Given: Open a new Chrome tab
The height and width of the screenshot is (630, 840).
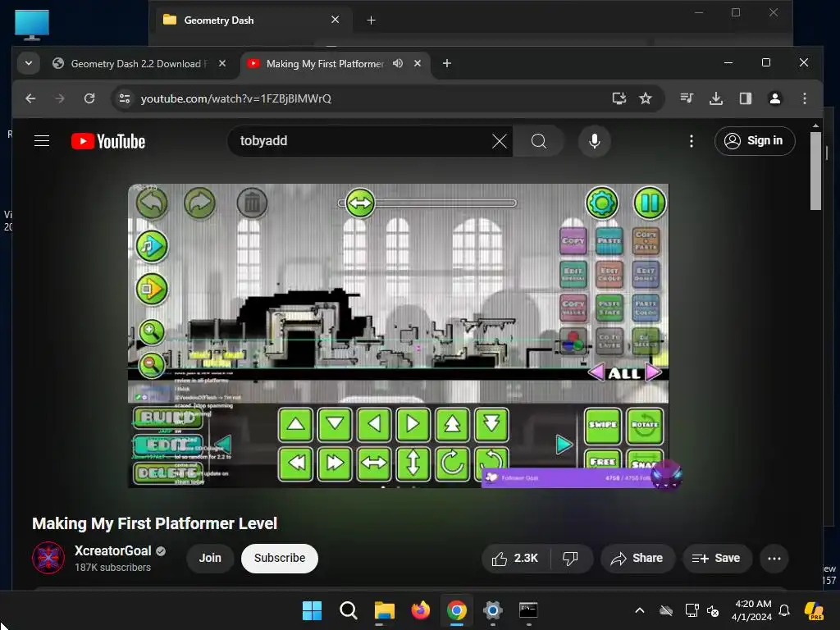Looking at the screenshot, I should click(447, 63).
